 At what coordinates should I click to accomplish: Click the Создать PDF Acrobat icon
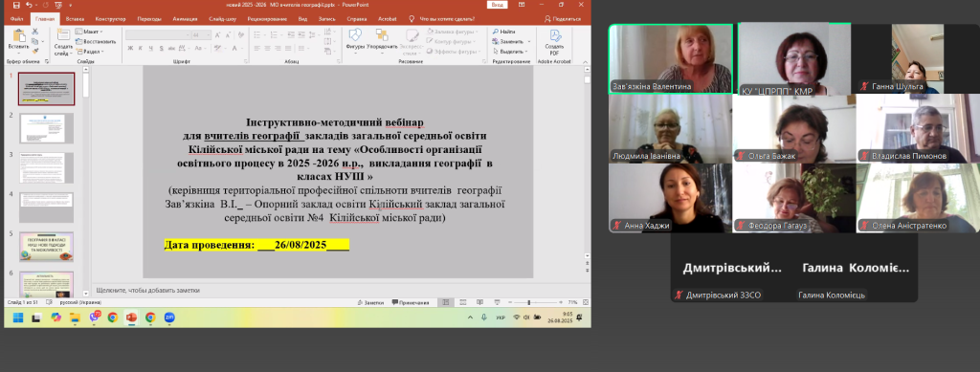point(554,35)
